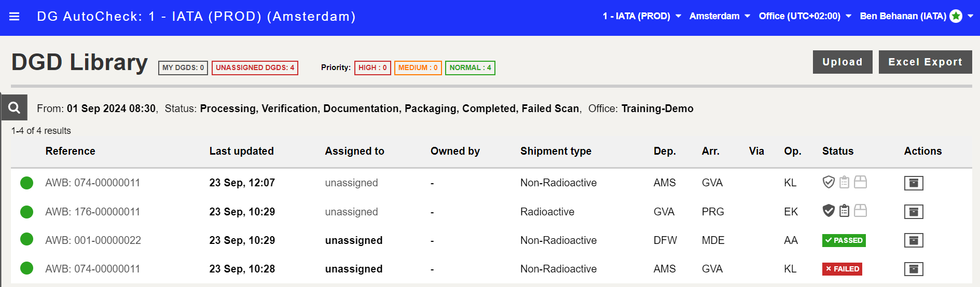Click the search magnifier icon

(x=14, y=107)
